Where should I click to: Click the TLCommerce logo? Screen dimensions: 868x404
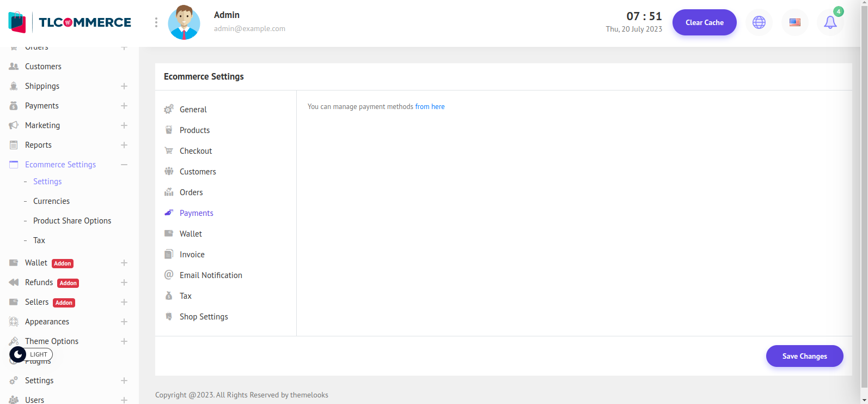(70, 22)
